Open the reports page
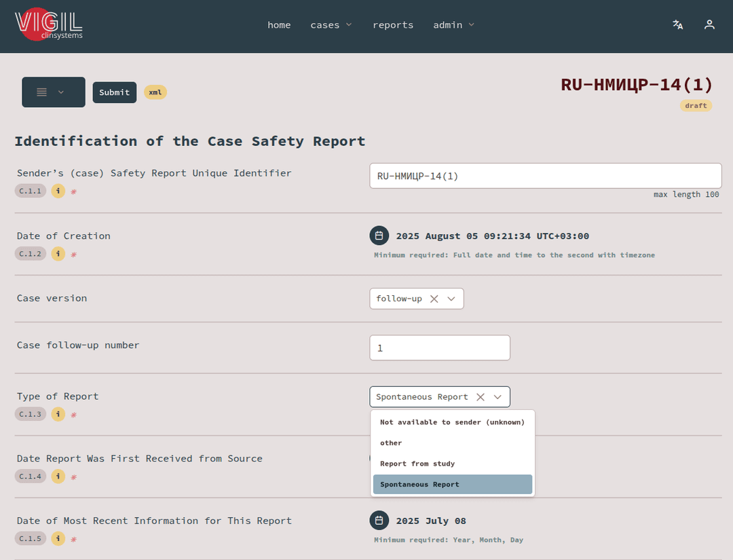This screenshot has height=560, width=733. pyautogui.click(x=393, y=24)
